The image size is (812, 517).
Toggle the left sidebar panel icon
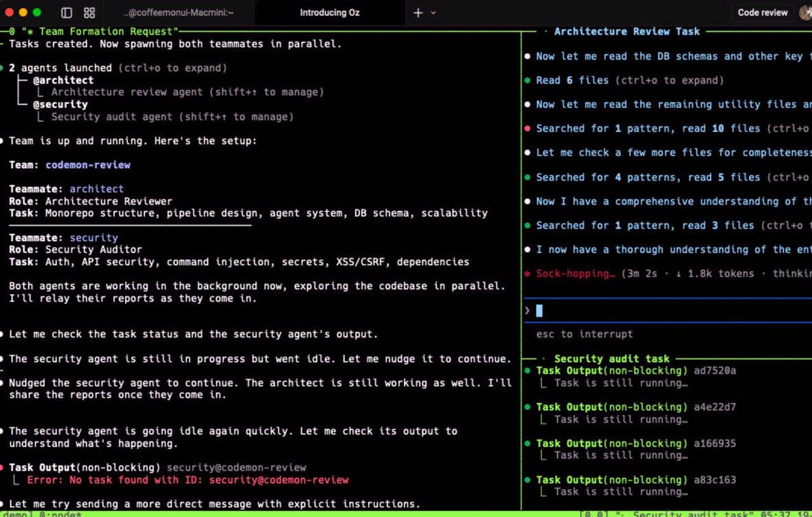[67, 13]
